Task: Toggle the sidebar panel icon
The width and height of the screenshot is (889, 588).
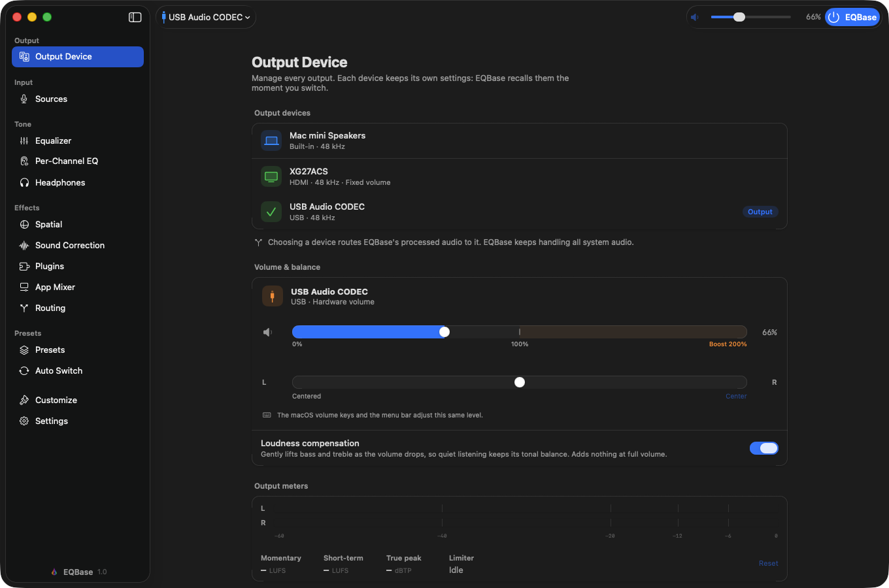Action: [x=135, y=17]
